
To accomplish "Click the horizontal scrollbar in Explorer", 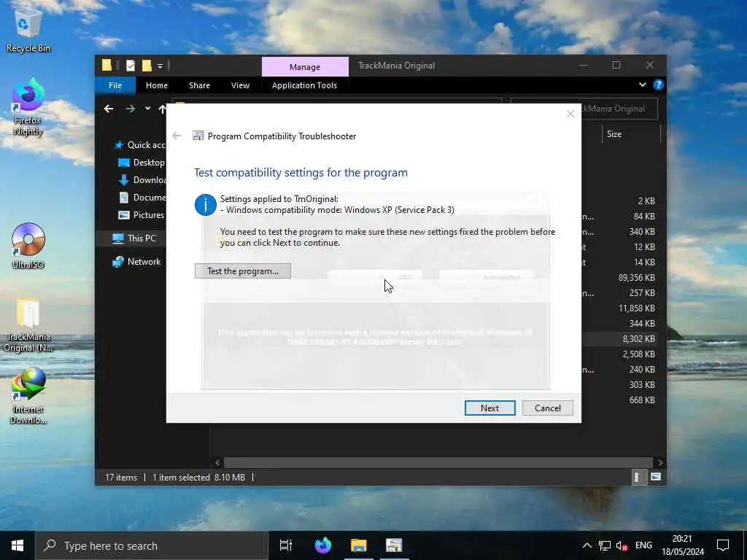I will pos(438,462).
